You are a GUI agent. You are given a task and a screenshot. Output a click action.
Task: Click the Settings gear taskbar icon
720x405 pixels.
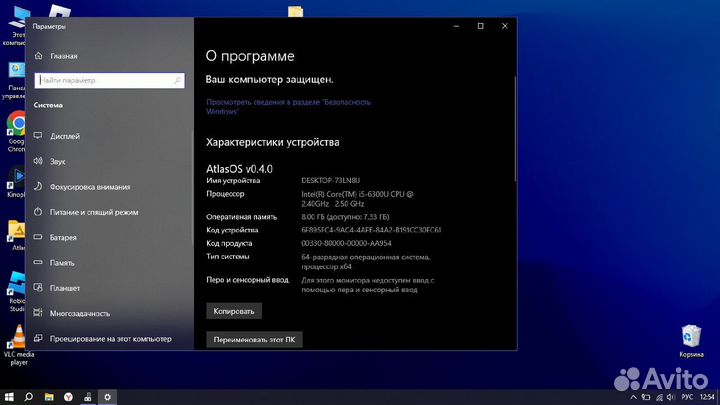107,397
